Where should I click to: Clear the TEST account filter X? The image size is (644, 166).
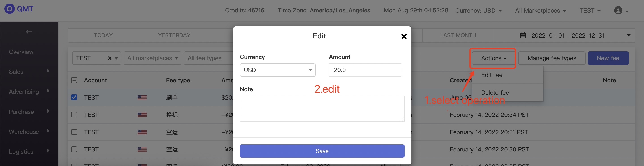[x=109, y=58]
